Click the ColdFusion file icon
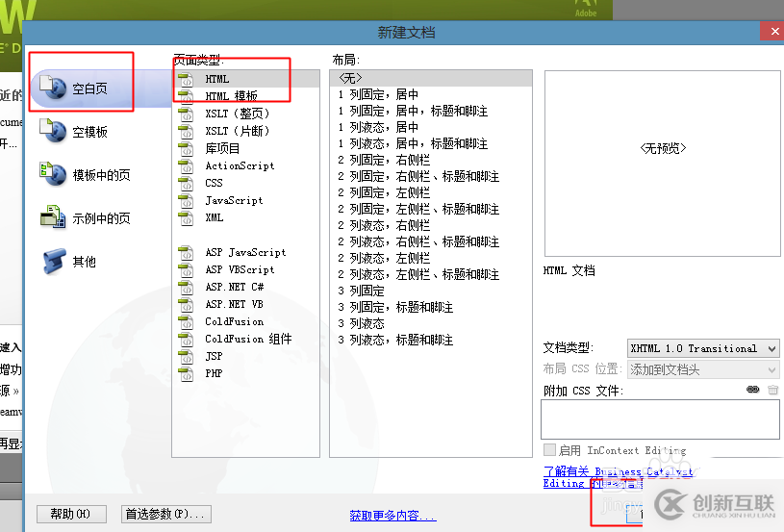 [x=186, y=321]
